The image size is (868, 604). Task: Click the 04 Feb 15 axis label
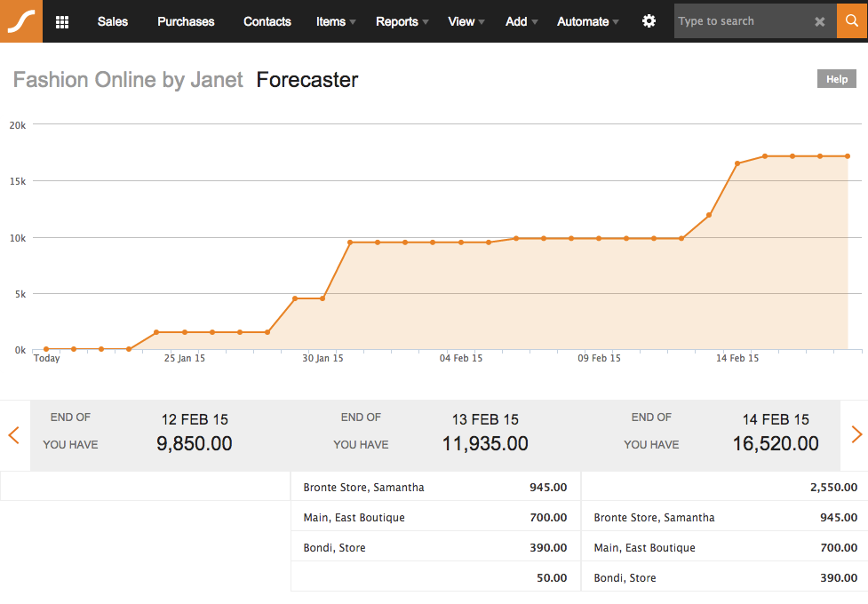tap(461, 358)
